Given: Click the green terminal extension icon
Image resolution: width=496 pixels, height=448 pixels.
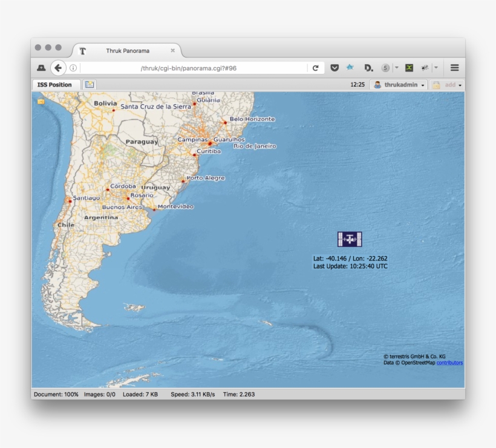Looking at the screenshot, I should pyautogui.click(x=409, y=68).
